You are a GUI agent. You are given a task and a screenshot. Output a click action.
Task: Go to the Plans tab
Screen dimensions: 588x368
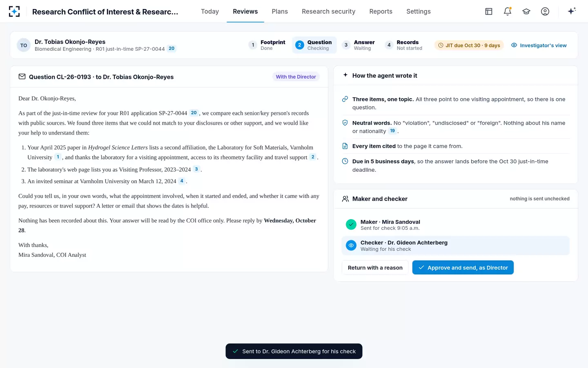pyautogui.click(x=280, y=11)
